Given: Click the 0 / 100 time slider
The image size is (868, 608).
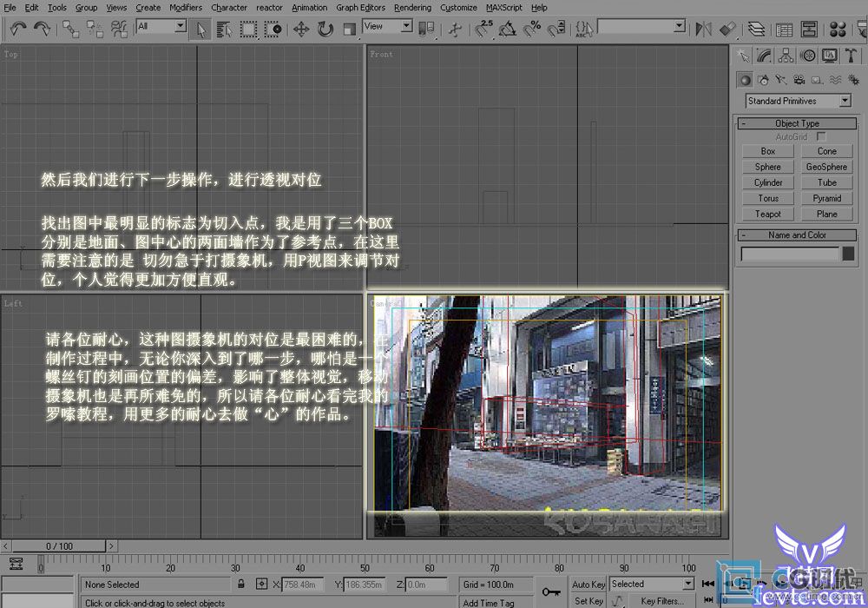Looking at the screenshot, I should (x=59, y=546).
